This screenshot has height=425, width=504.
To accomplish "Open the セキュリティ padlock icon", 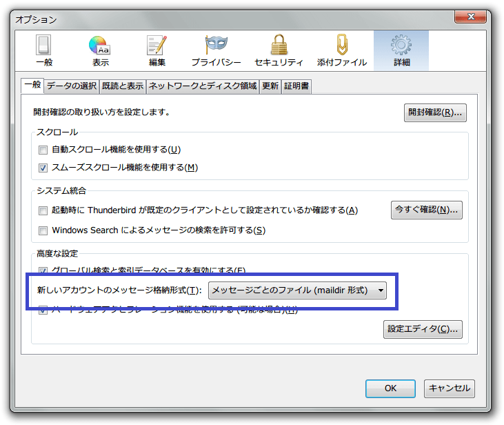I will pyautogui.click(x=279, y=51).
